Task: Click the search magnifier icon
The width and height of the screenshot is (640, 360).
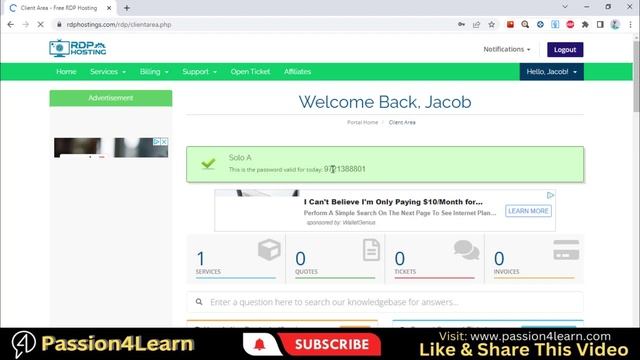Action: [x=199, y=302]
